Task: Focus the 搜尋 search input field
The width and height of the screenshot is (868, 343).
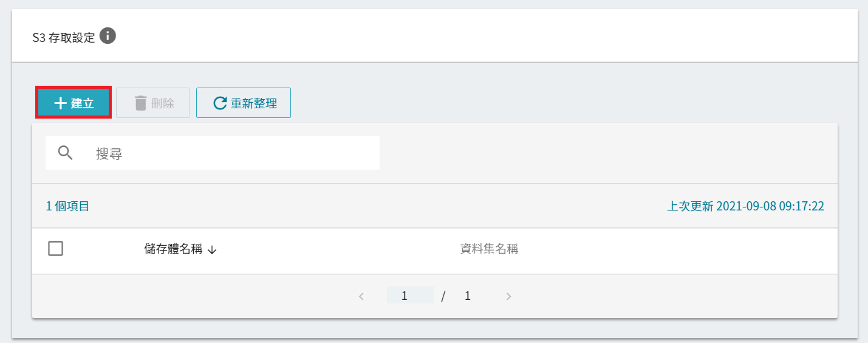Action: pos(213,153)
